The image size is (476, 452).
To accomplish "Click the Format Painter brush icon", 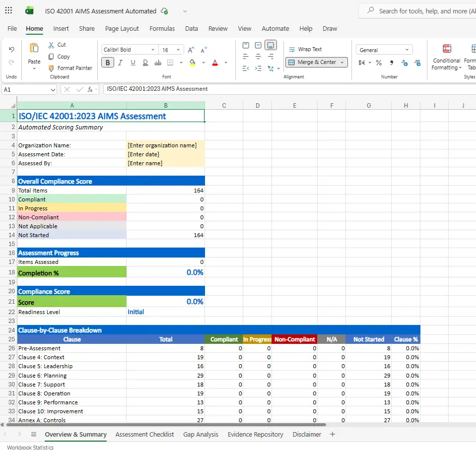I will [x=51, y=68].
